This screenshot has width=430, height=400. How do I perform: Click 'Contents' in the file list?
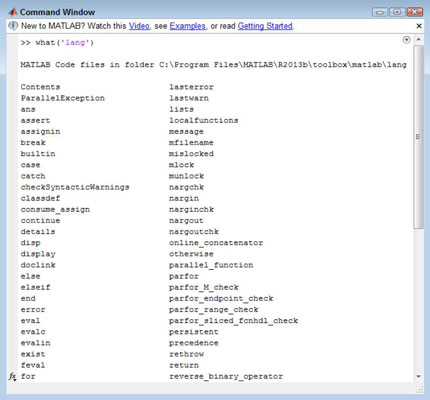[40, 87]
